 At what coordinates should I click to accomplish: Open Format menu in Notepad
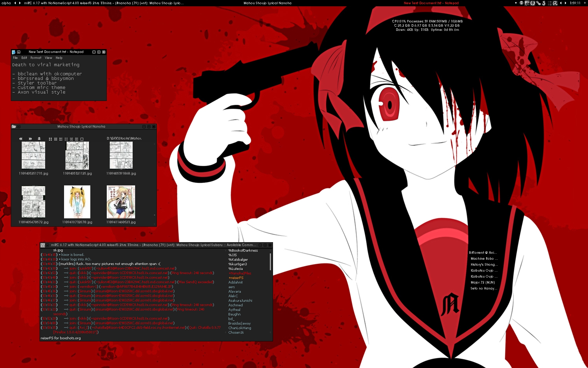36,58
